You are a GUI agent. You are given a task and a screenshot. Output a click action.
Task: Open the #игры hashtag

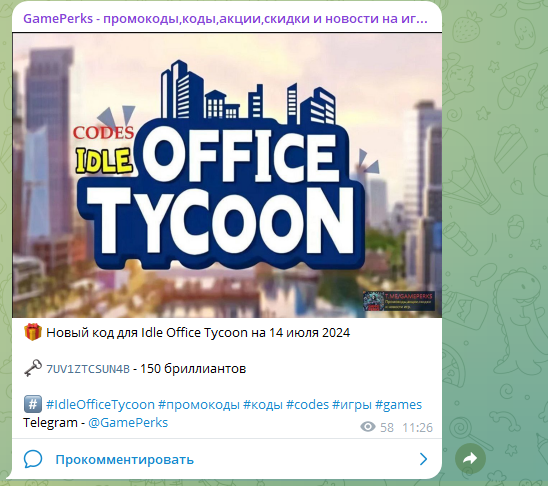coord(352,405)
